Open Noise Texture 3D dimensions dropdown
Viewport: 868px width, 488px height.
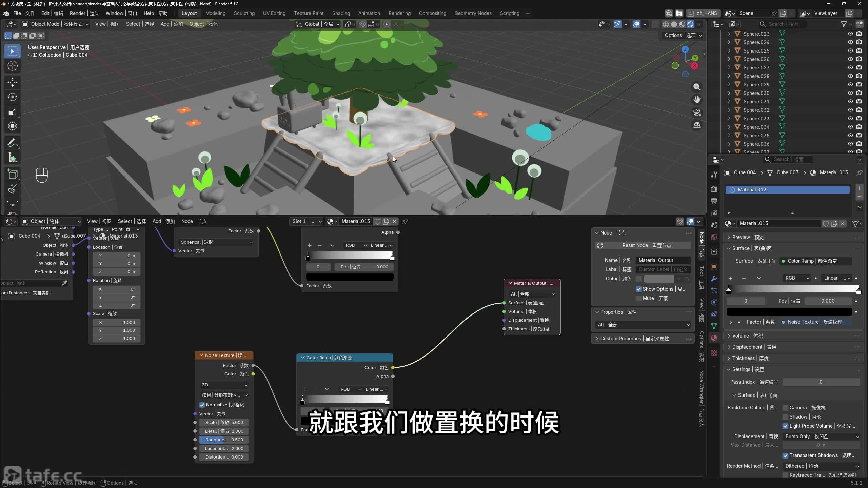click(224, 385)
